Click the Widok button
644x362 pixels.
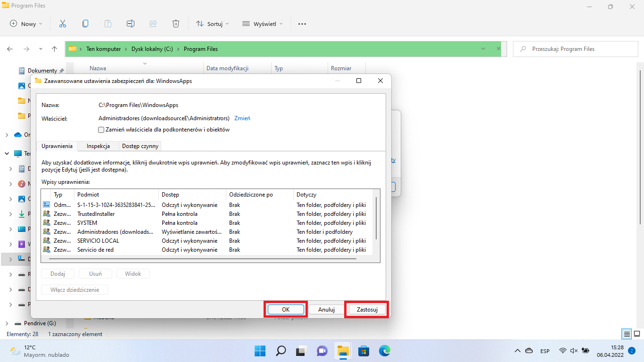pyautogui.click(x=133, y=274)
